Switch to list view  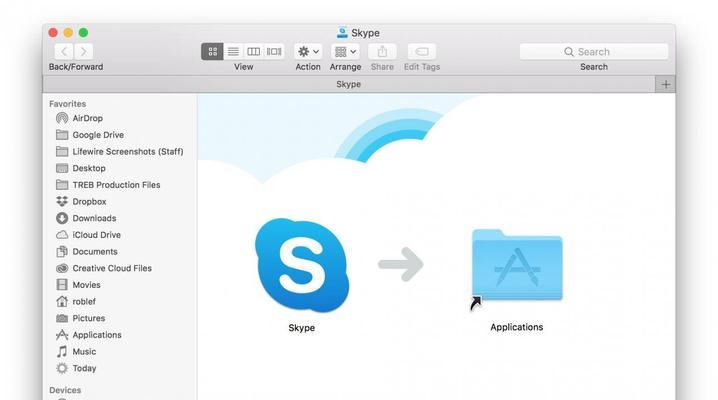(x=233, y=52)
